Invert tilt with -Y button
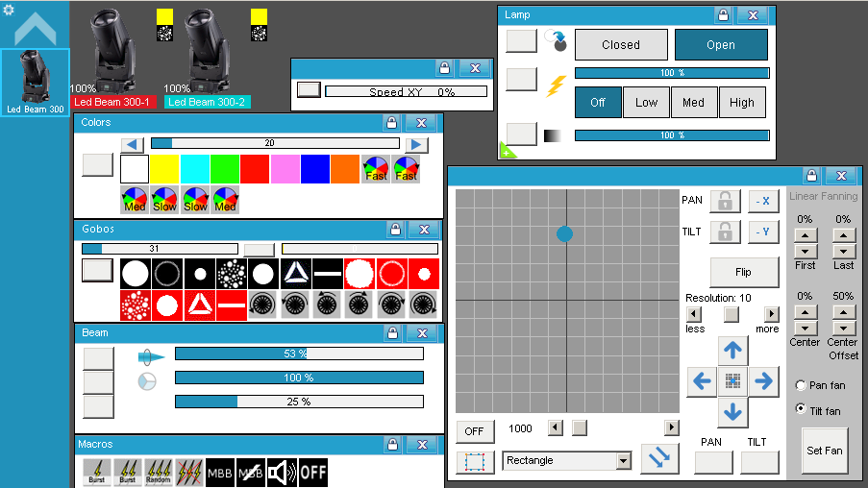The image size is (868, 488). pos(763,232)
